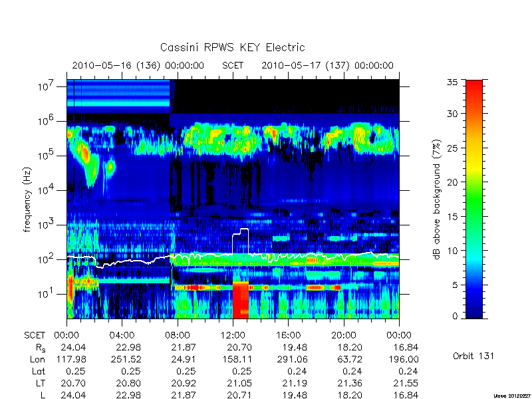Click the 12:00 time axis label
Screen dimensions: 532x399
tap(232, 335)
